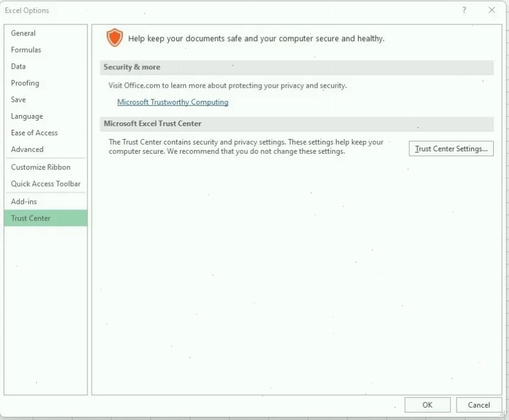Open the Advanced options category
Viewport: 509px width, 420px height.
tap(45, 149)
